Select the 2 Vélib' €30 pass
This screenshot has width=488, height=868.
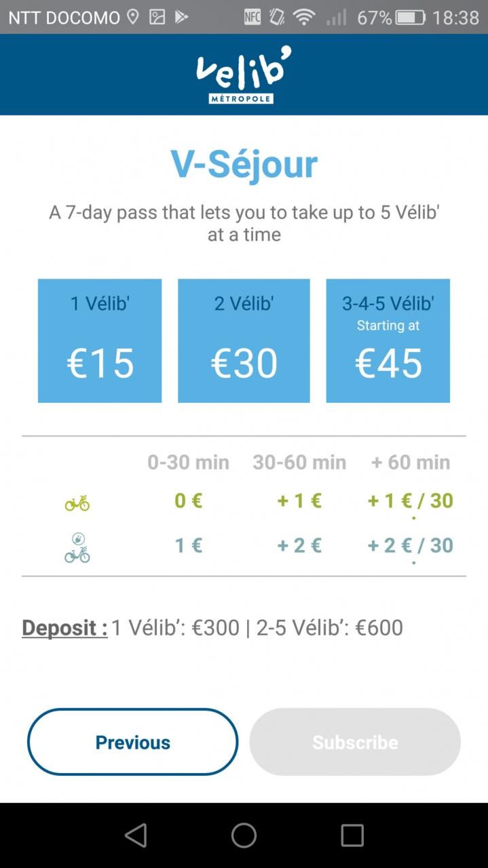coord(244,340)
